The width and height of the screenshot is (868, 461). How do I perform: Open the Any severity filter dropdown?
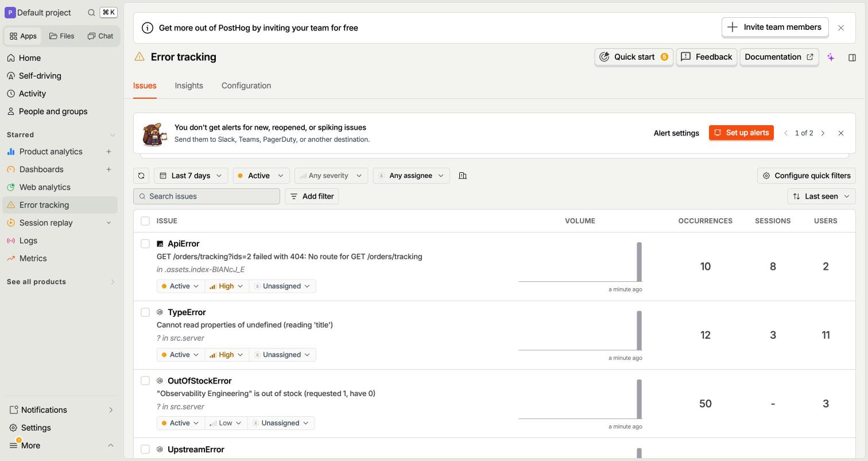(x=331, y=176)
